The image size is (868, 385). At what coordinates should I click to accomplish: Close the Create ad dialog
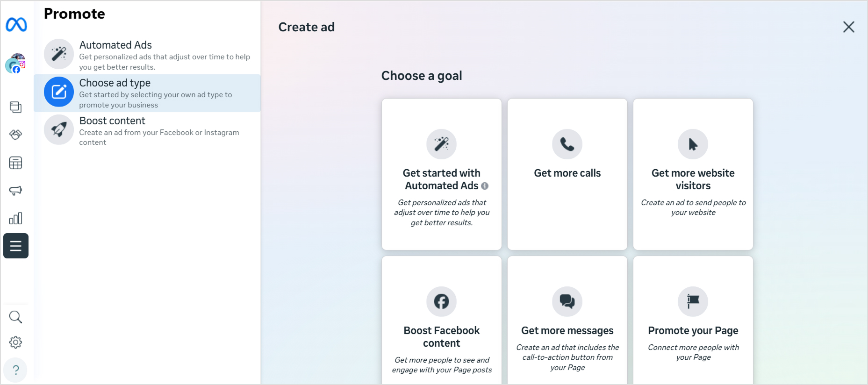[x=848, y=27]
